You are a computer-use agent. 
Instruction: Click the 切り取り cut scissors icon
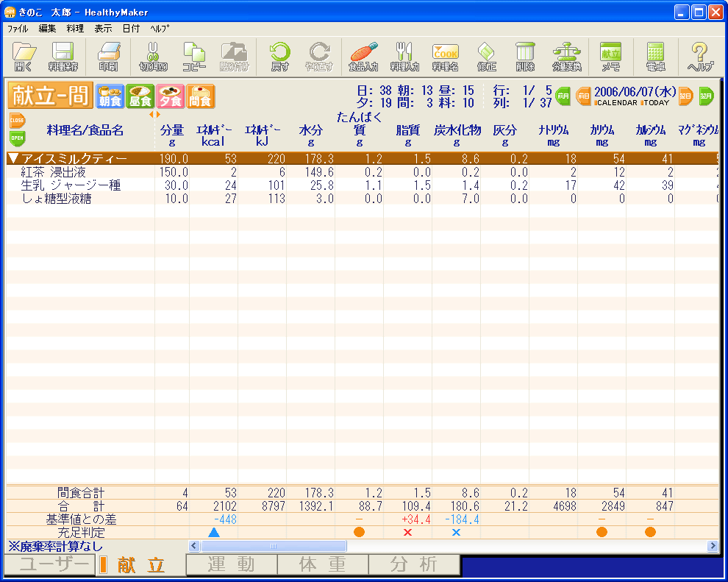click(153, 57)
